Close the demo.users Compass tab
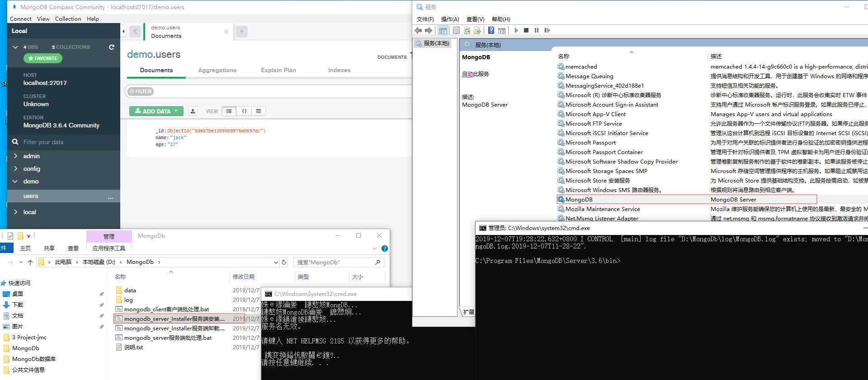Image resolution: width=868 pixels, height=380 pixels. (x=226, y=32)
